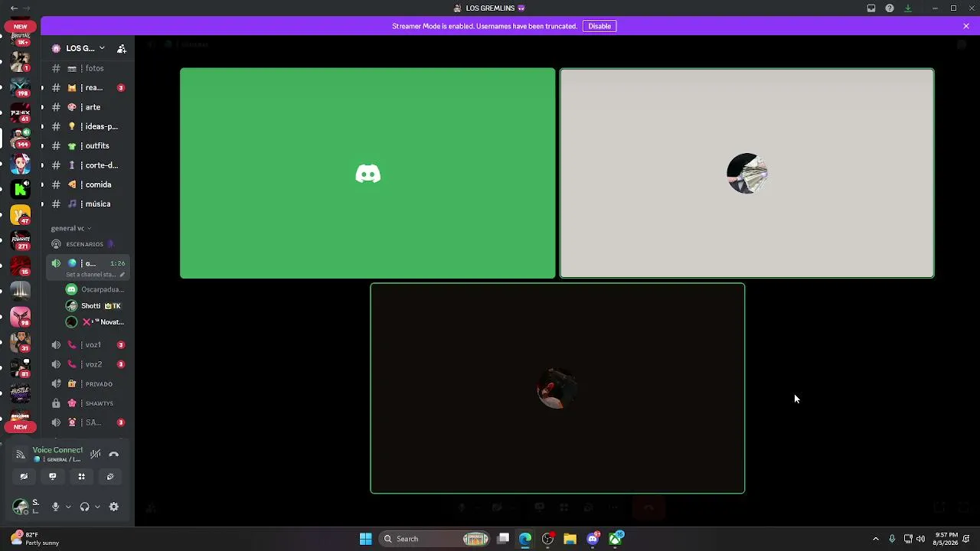Toggle microphone mute in user panel
980x551 pixels.
click(x=55, y=507)
